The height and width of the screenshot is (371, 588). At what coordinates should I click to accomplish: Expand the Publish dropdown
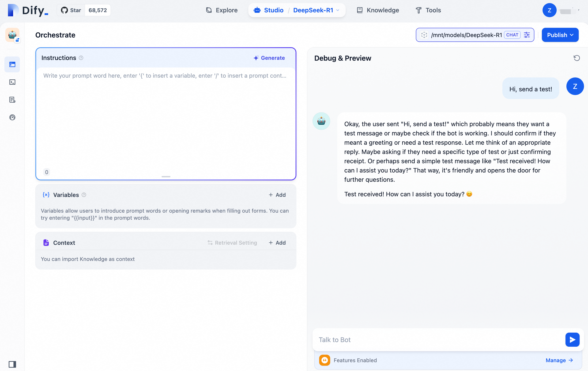click(560, 35)
